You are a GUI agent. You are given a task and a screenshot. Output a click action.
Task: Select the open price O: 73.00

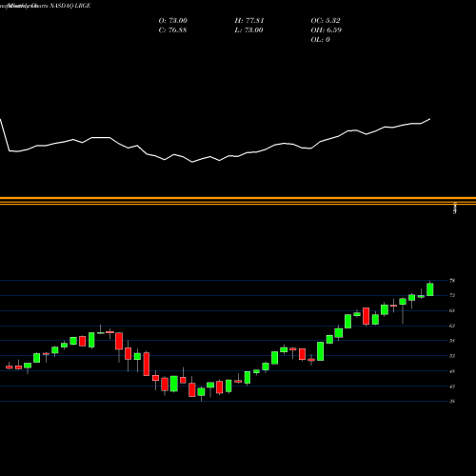click(173, 21)
